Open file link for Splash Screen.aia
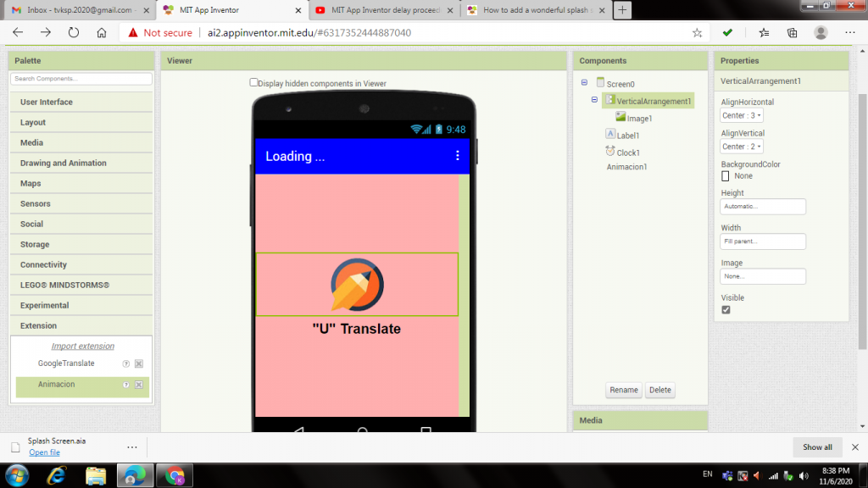Image resolution: width=868 pixels, height=488 pixels. tap(44, 452)
